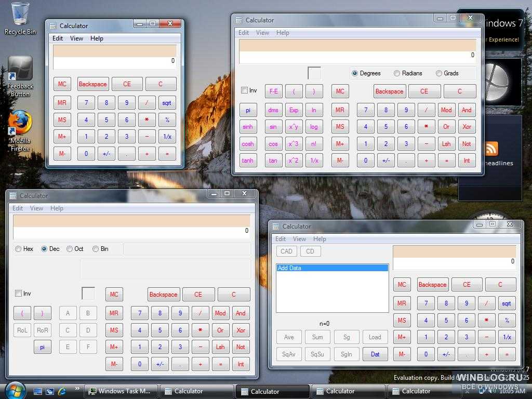Click the Show Desktop quick launch icon
532x399 pixels.
point(37,391)
